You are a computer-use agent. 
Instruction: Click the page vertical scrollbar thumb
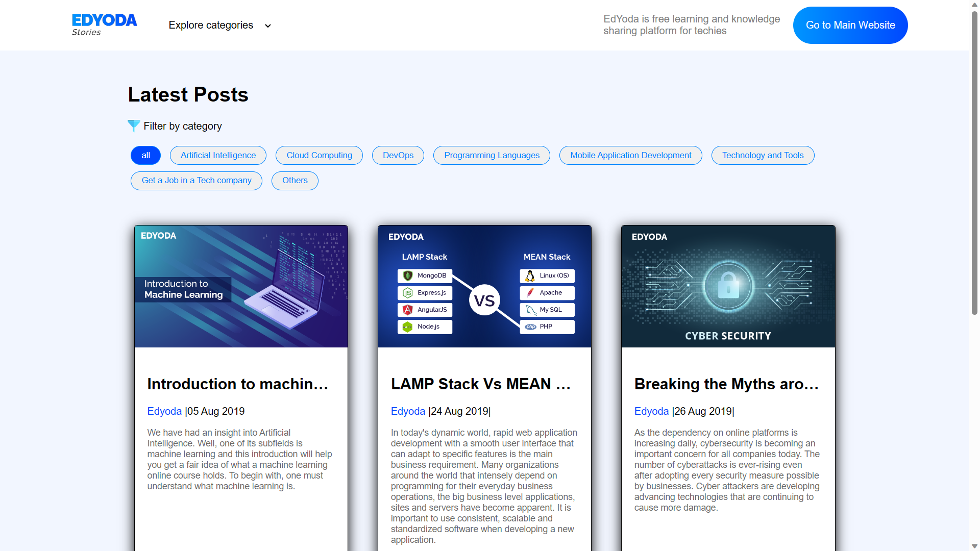[x=974, y=163]
